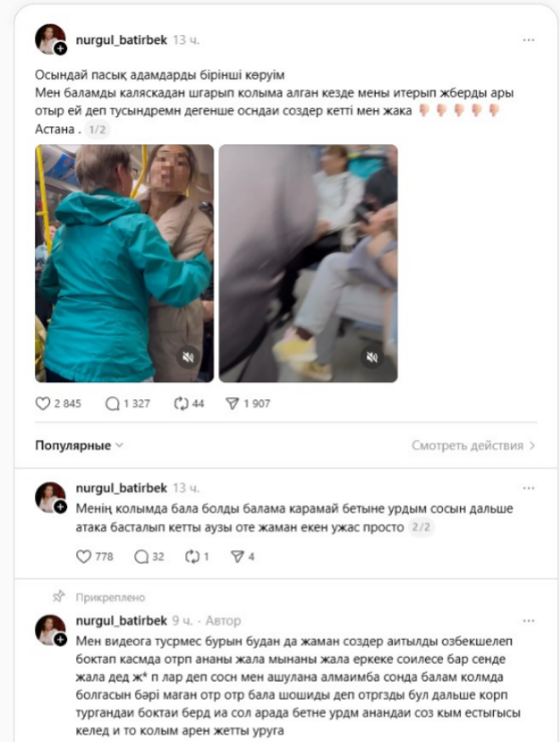
Task: Share the reply with 4 shares
Action: click(238, 557)
